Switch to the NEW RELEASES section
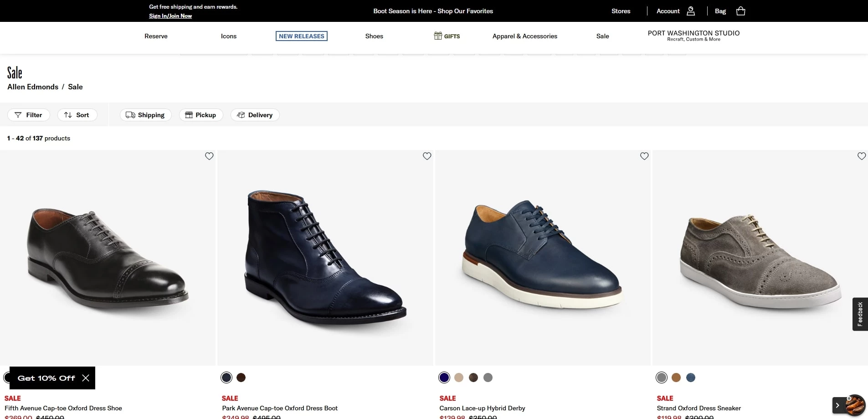Image resolution: width=868 pixels, height=419 pixels. coord(301,36)
